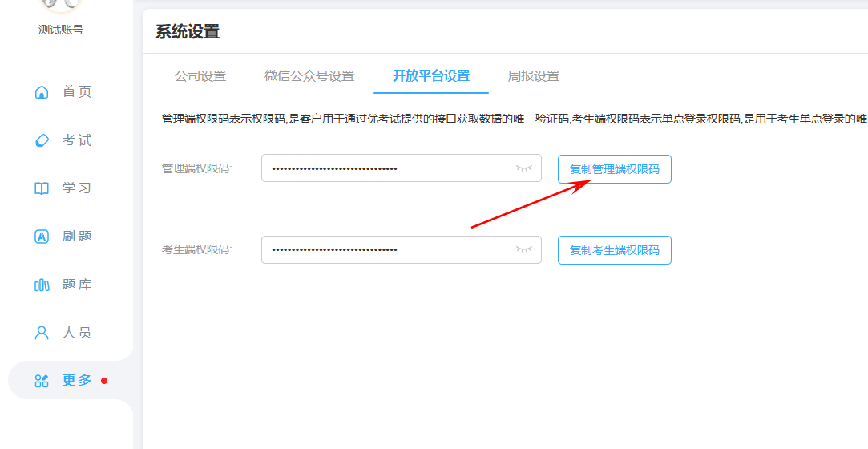Screen dimensions: 868x449
Task: Click the permission code description paragraph
Action: (515, 119)
